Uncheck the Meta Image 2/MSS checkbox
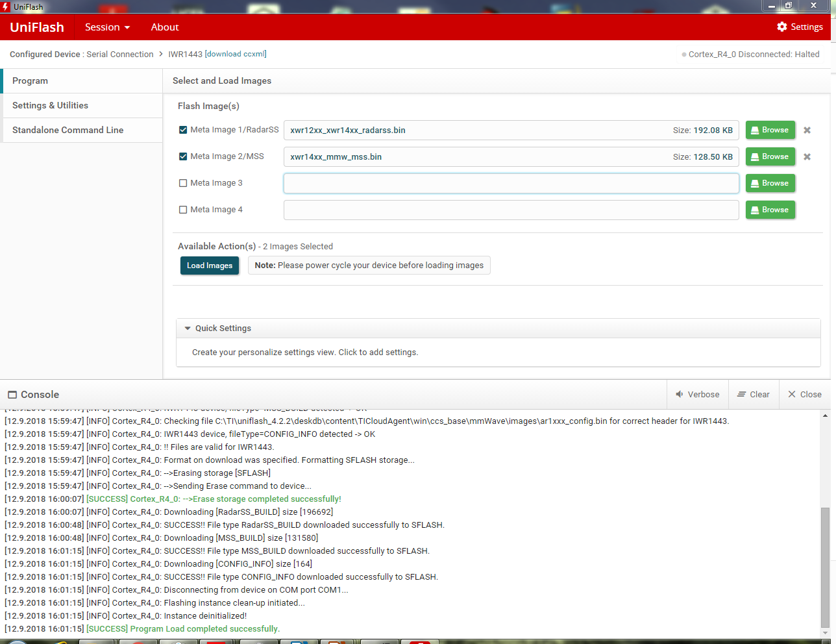Viewport: 836px width, 644px height. pyautogui.click(x=183, y=156)
